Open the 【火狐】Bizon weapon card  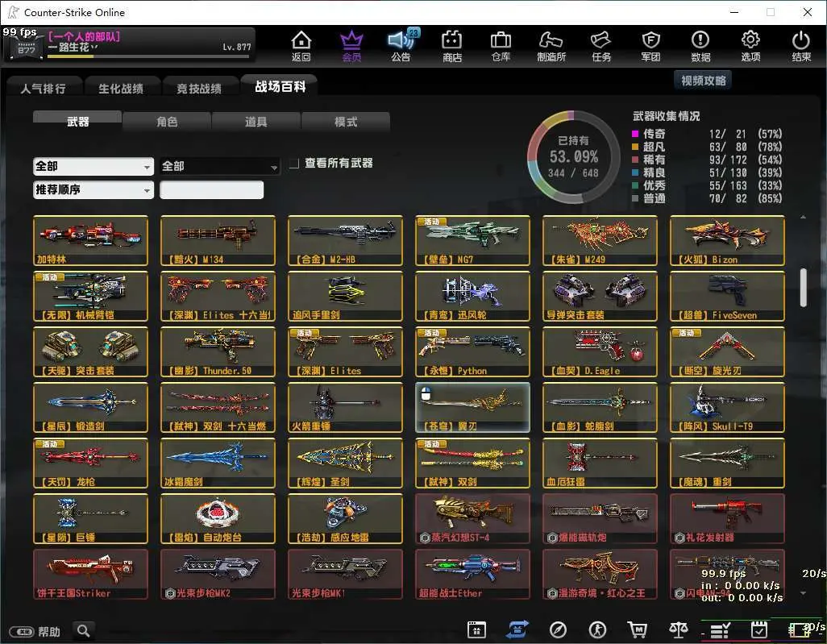point(727,240)
